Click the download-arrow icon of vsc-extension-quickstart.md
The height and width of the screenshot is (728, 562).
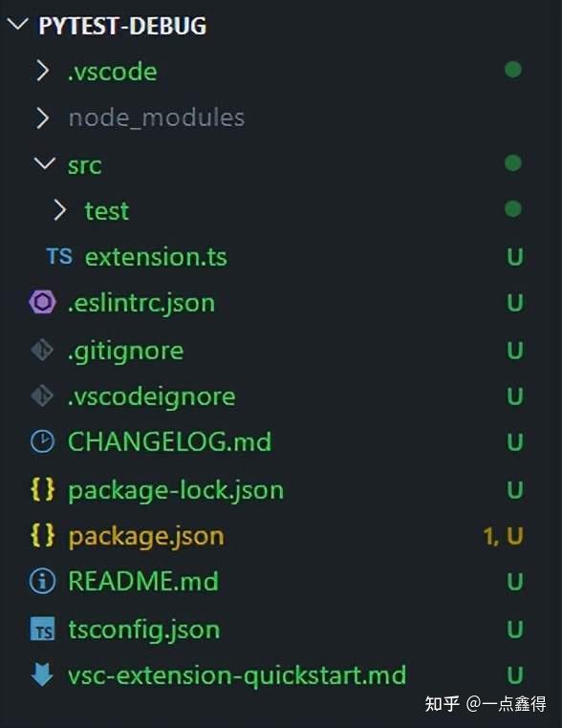(x=42, y=675)
